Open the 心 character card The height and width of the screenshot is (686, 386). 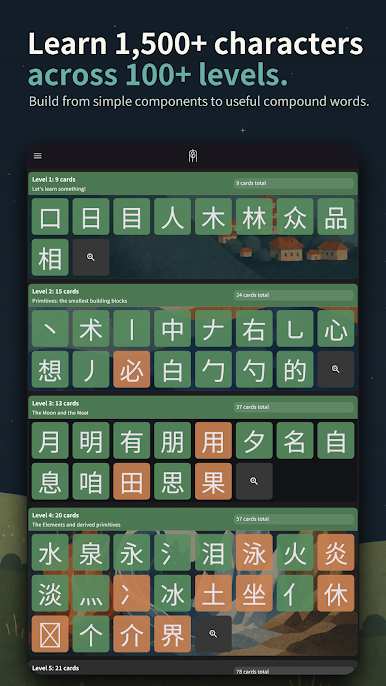(336, 329)
